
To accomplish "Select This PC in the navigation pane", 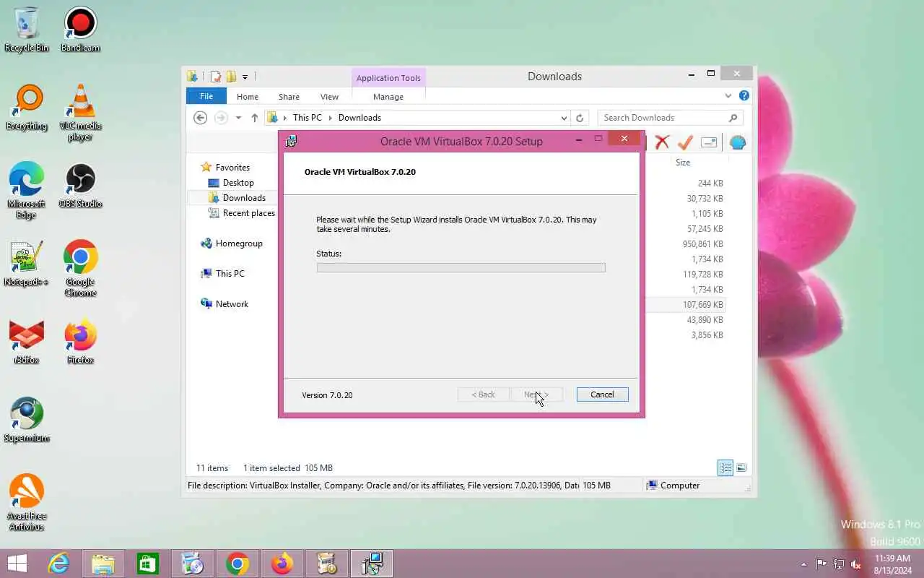I will pos(230,274).
